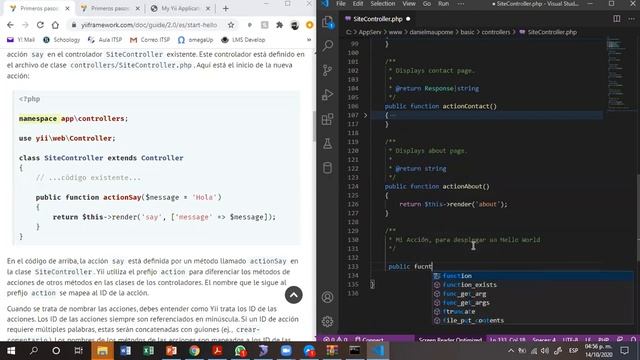Close the My Yii Application tab
640x360 pixels.
click(x=208, y=8)
